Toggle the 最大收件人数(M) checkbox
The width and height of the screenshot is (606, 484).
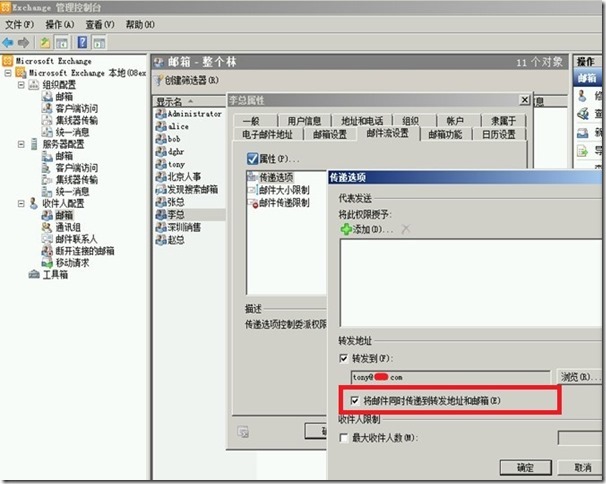tap(343, 438)
